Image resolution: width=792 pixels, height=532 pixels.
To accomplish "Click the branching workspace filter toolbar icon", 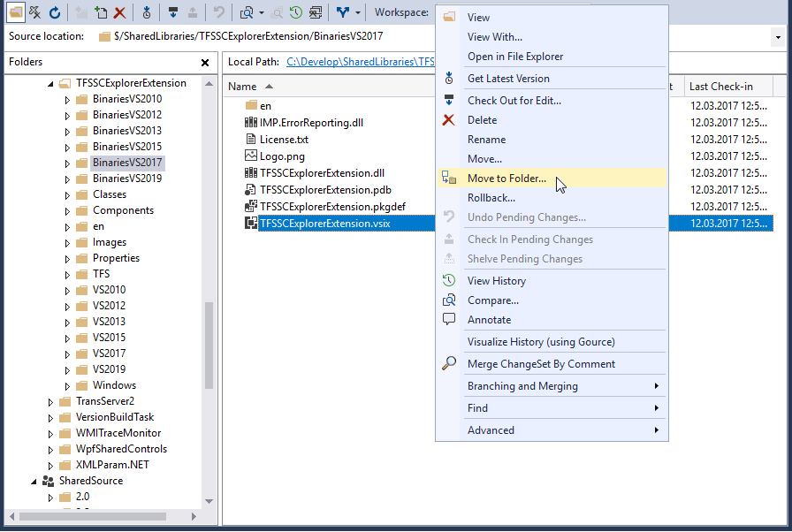I will (344, 12).
